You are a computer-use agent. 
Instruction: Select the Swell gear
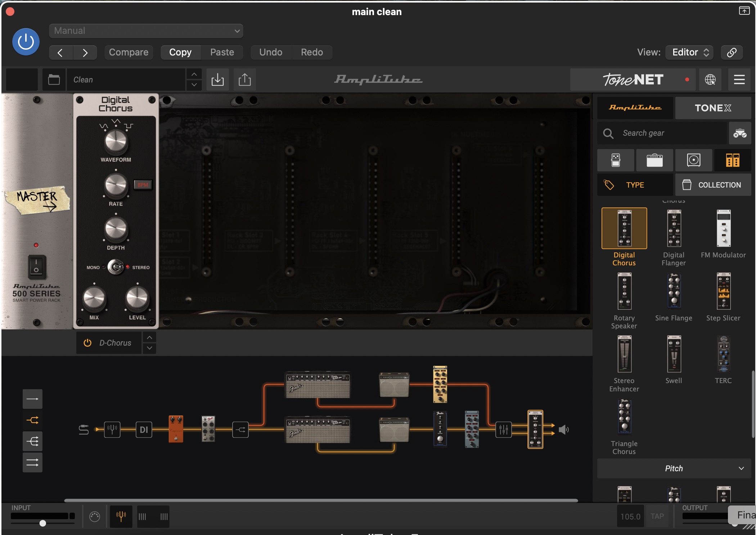click(674, 354)
